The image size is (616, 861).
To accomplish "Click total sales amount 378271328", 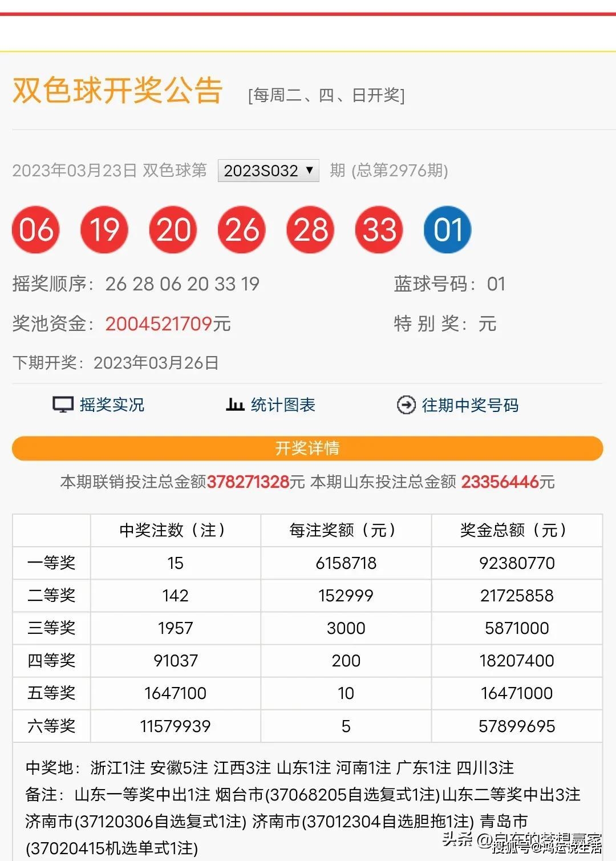I will point(248,482).
